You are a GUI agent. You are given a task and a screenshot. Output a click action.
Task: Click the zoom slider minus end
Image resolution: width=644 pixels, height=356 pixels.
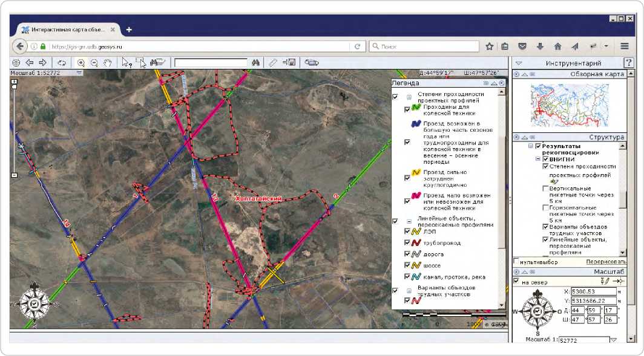(x=15, y=175)
